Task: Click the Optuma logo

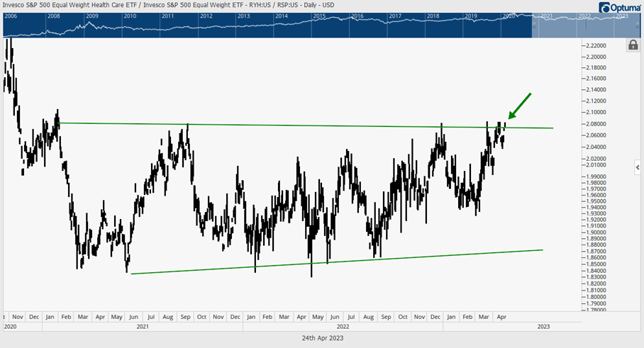Action: [620, 7]
